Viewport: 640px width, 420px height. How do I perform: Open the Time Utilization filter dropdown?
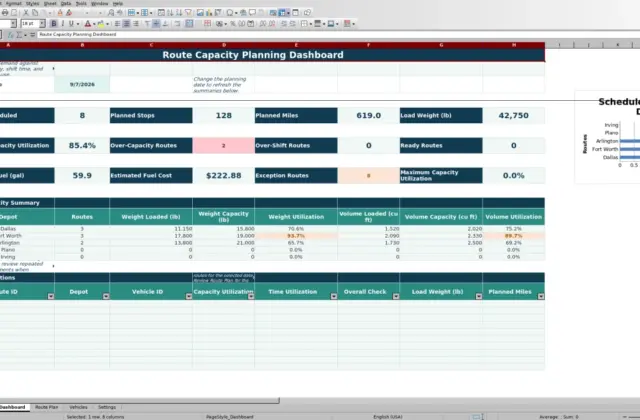point(333,296)
